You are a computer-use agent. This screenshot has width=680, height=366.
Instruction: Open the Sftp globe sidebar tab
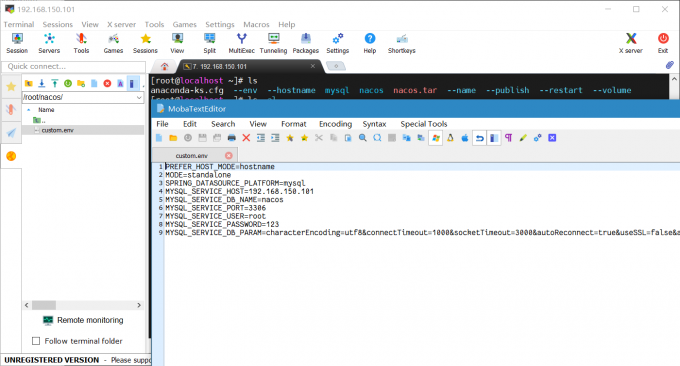(x=11, y=156)
